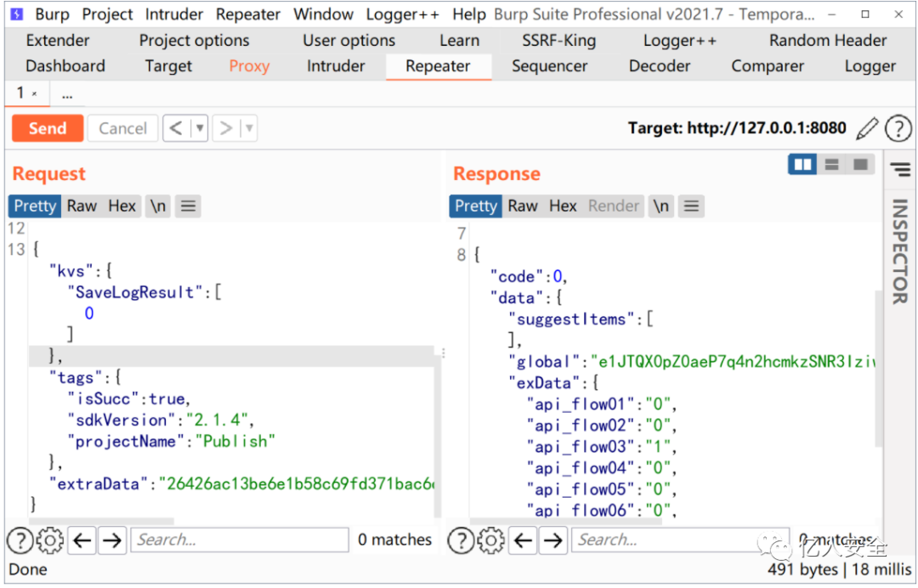Open Request message editor options menu
This screenshot has height=588, width=918.
click(188, 206)
